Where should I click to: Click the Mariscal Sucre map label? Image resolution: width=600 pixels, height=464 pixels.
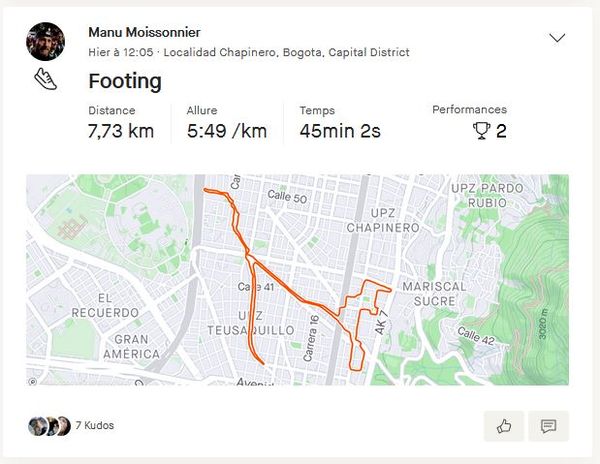click(x=435, y=292)
